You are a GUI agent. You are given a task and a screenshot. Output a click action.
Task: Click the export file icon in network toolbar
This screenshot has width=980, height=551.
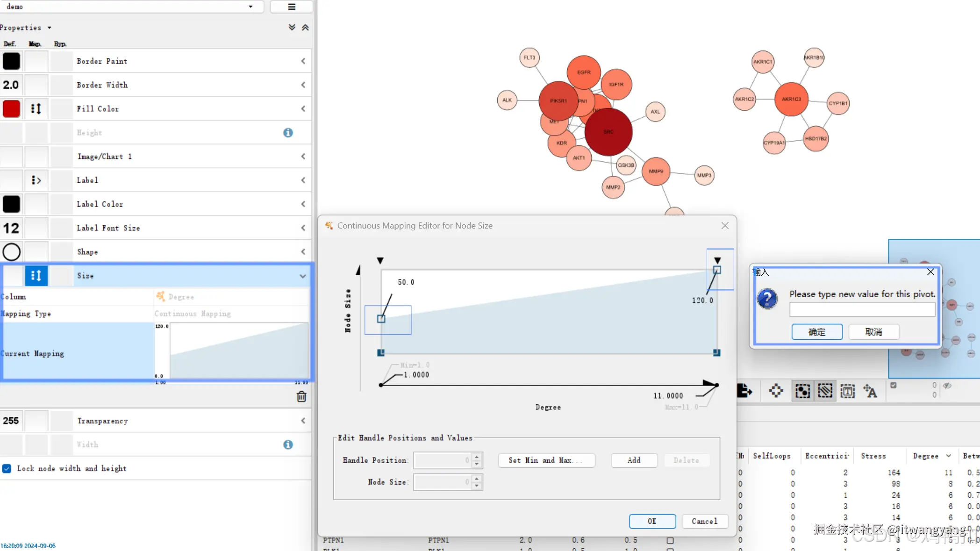[x=744, y=390]
